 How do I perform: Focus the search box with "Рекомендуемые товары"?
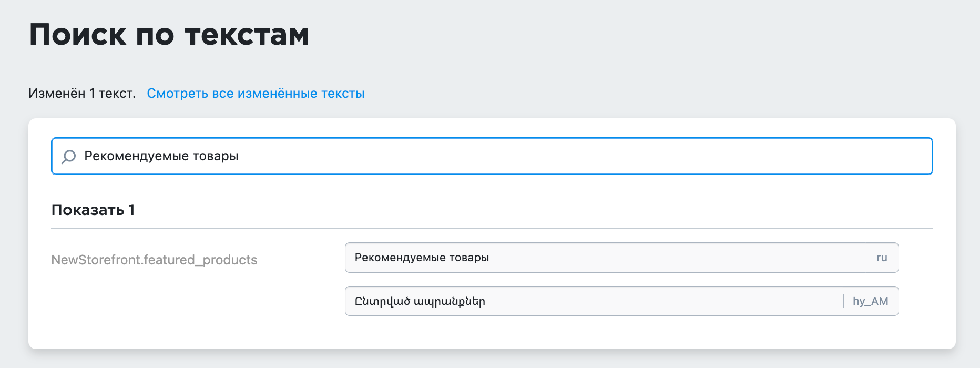coord(492,156)
